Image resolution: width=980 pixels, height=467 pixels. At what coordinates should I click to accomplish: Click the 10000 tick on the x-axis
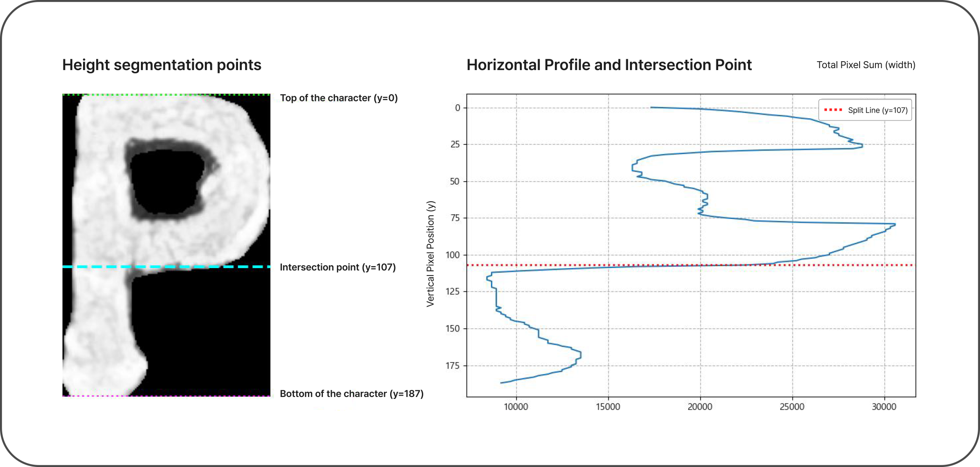516,407
